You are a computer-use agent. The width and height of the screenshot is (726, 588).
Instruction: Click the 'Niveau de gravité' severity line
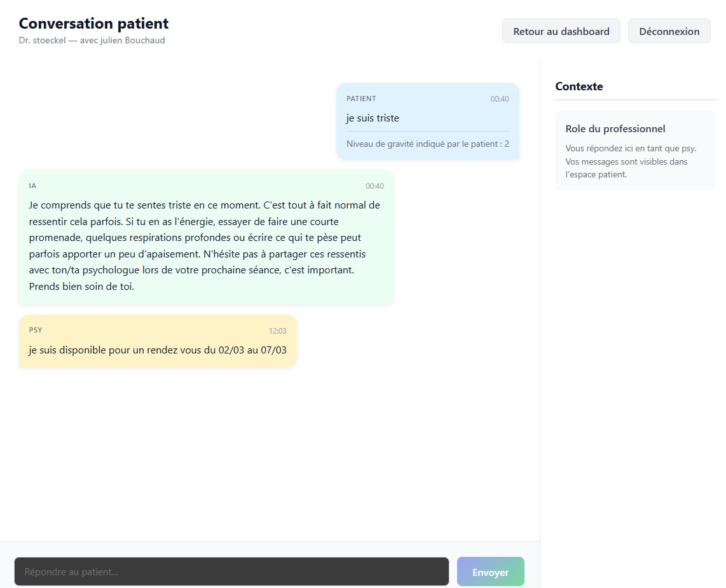(x=427, y=144)
